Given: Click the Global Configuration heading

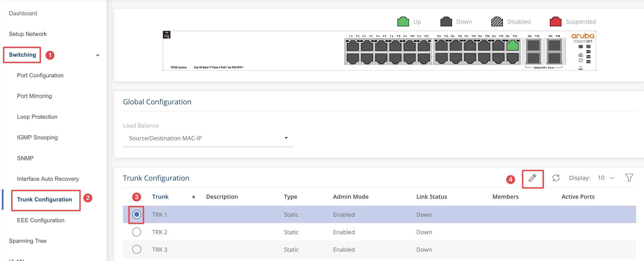Looking at the screenshot, I should coord(157,102).
